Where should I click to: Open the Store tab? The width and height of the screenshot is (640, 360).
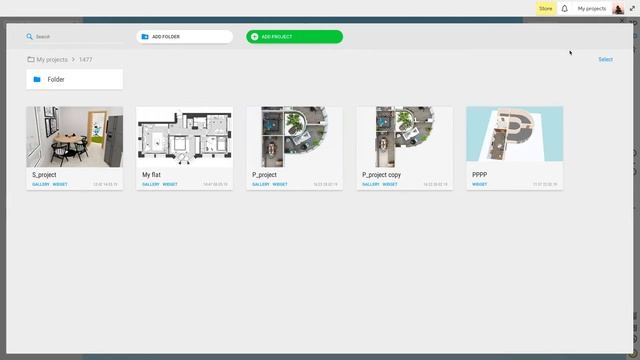click(x=546, y=9)
